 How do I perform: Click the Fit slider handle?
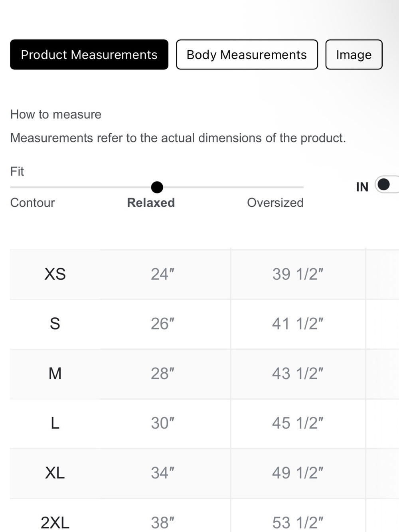157,187
